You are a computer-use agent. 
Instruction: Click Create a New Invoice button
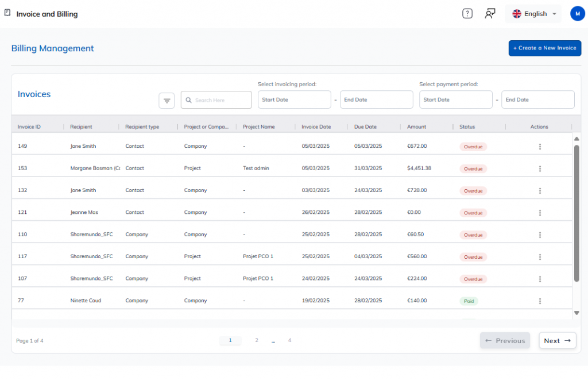(544, 48)
